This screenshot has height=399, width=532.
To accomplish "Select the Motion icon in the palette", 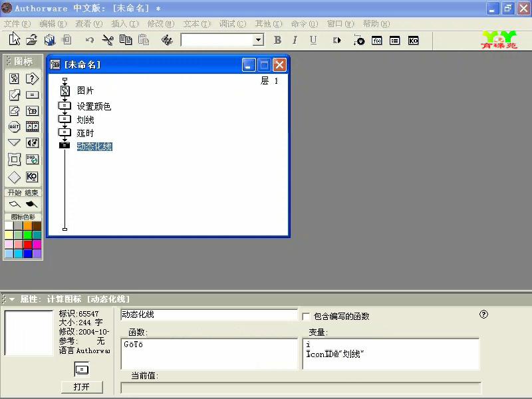I will [14, 94].
